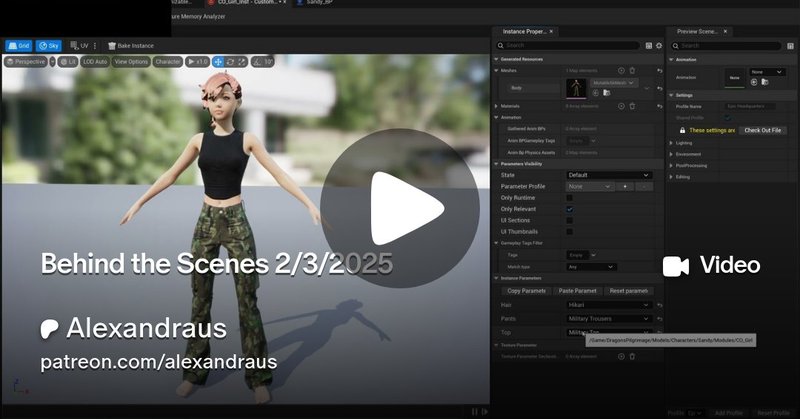800x419 pixels.
Task: Reset Meshes to default value
Action: 660,71
